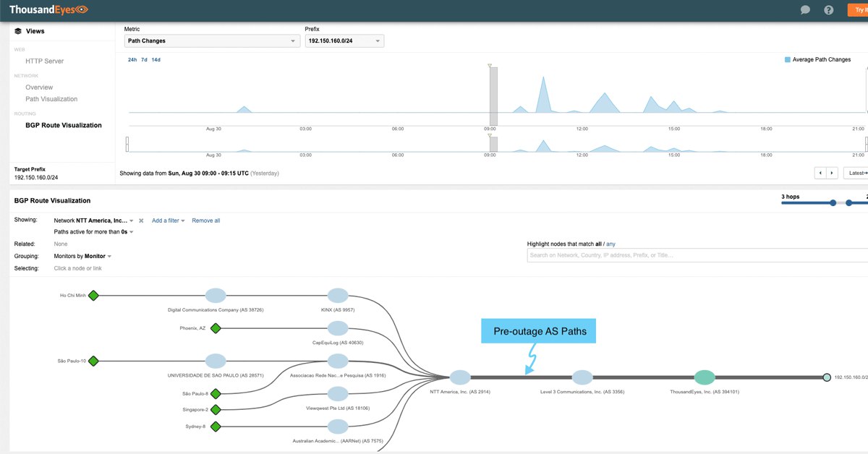Image resolution: width=868 pixels, height=454 pixels.
Task: Open the Add a filter dropdown
Action: (x=169, y=220)
